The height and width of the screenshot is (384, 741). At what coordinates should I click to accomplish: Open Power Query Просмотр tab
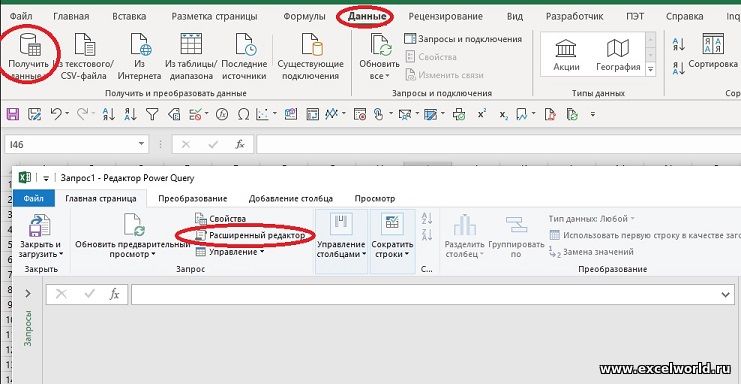[375, 198]
